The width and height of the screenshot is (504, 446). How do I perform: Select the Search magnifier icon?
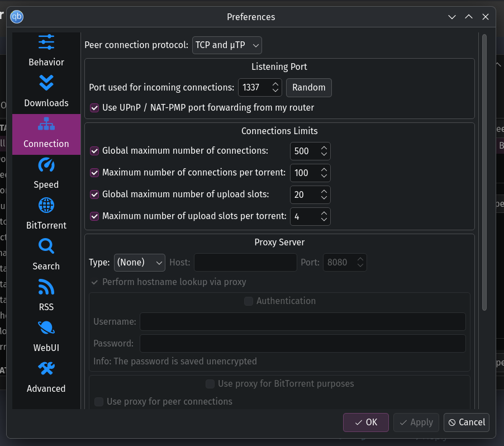tap(46, 246)
